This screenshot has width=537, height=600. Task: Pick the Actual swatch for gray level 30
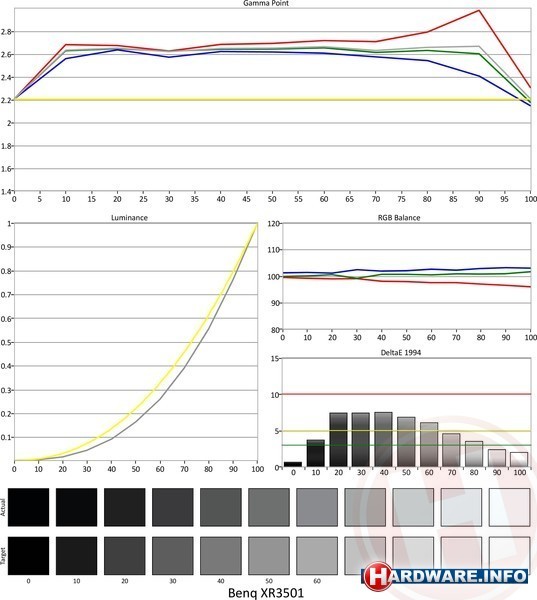173,507
